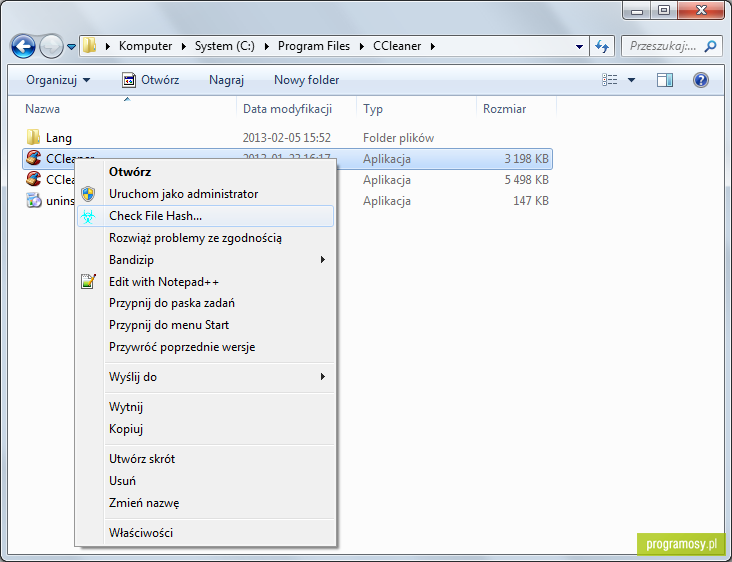This screenshot has height=562, width=732.
Task: Click Folder plików type cell
Action: (x=398, y=138)
